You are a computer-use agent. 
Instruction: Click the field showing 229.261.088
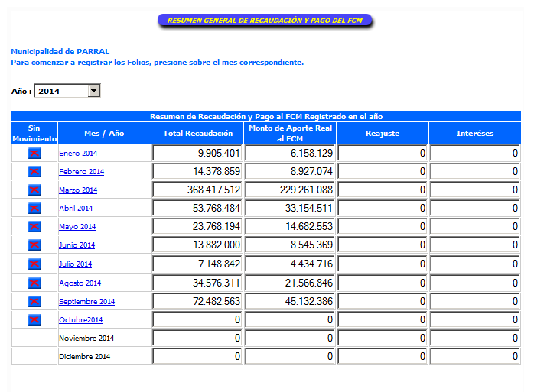tap(290, 190)
